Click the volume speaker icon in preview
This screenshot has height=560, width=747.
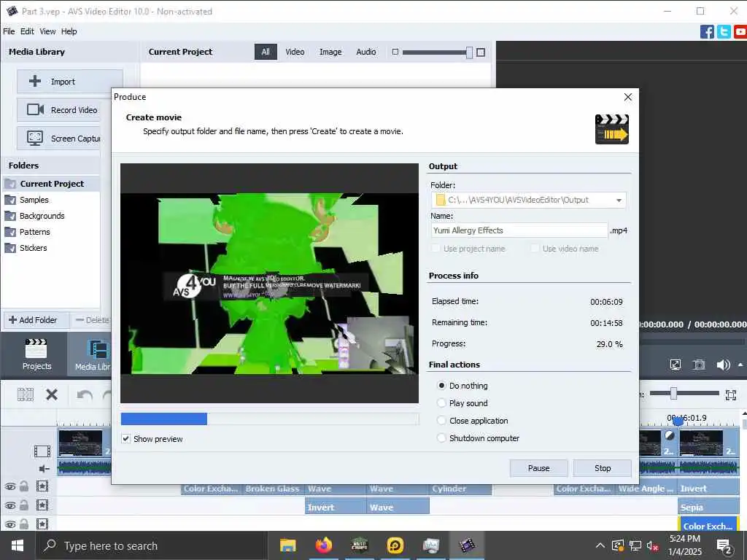coord(723,365)
